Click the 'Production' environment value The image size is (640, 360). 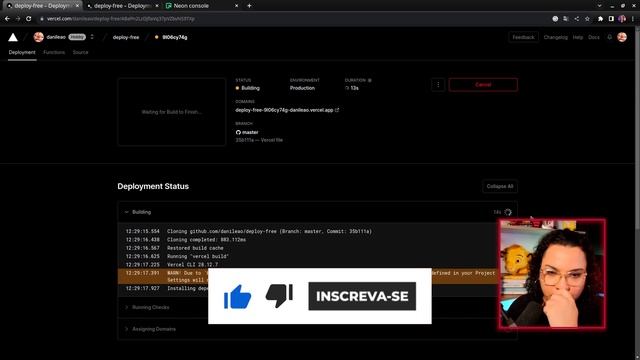302,88
